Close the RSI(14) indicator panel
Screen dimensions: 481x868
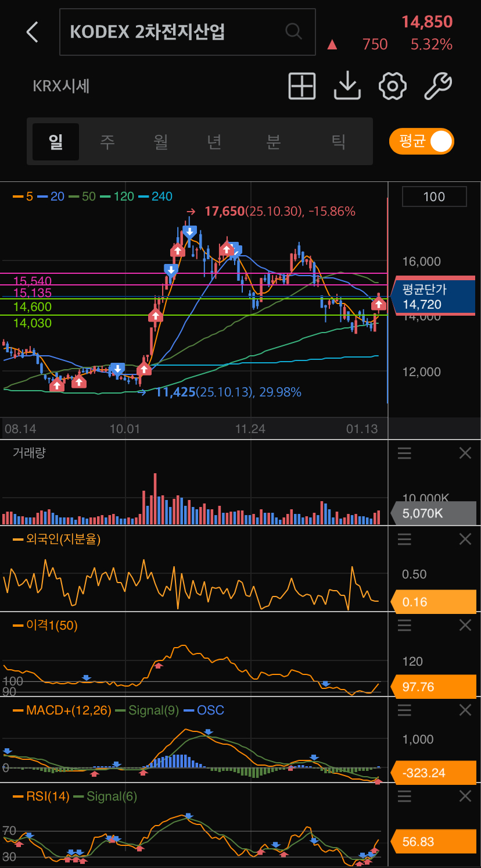pyautogui.click(x=465, y=796)
